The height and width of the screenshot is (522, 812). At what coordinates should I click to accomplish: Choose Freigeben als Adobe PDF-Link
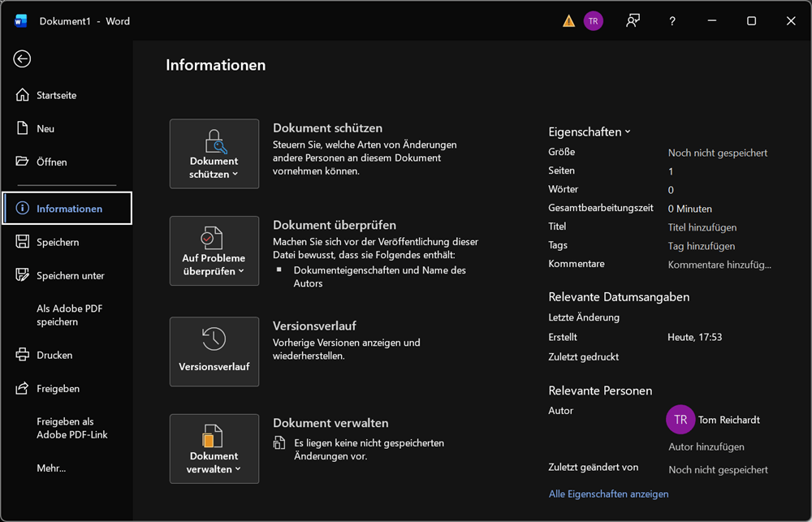[x=67, y=428]
